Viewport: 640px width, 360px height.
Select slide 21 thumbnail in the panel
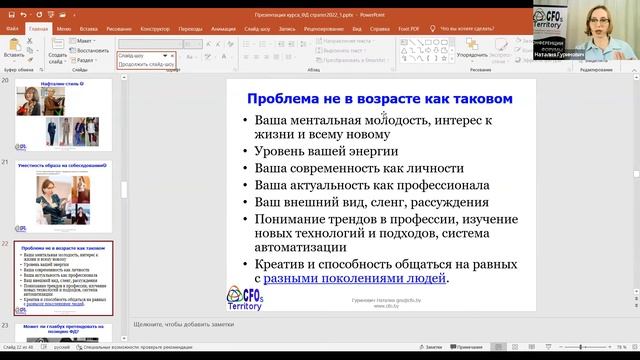tap(63, 197)
